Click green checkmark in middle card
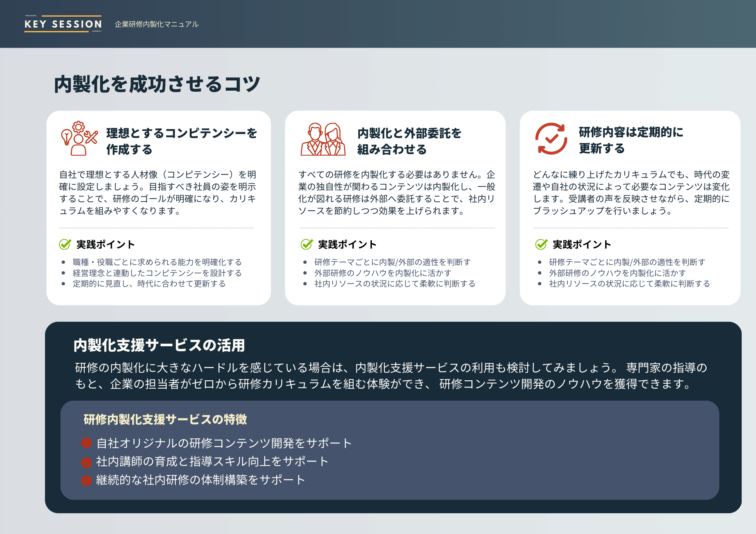The height and width of the screenshot is (534, 756). [x=307, y=244]
